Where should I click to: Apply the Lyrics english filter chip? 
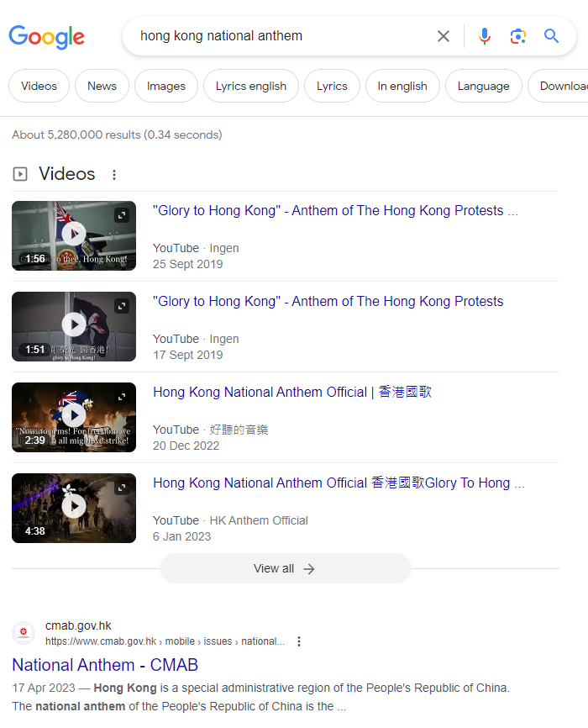[250, 86]
